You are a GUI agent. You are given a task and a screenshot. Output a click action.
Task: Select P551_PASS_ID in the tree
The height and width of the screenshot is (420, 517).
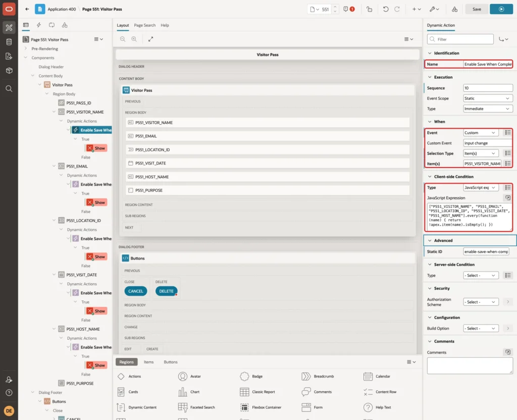coord(78,103)
